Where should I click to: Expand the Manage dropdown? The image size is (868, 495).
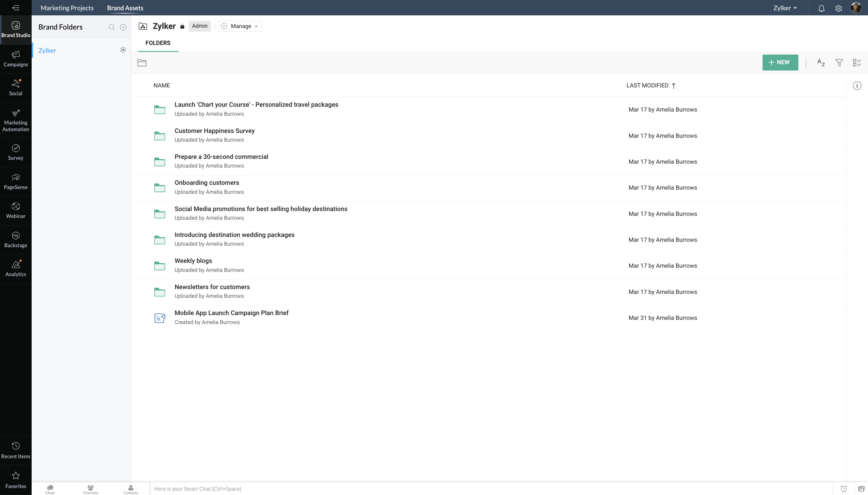(240, 26)
